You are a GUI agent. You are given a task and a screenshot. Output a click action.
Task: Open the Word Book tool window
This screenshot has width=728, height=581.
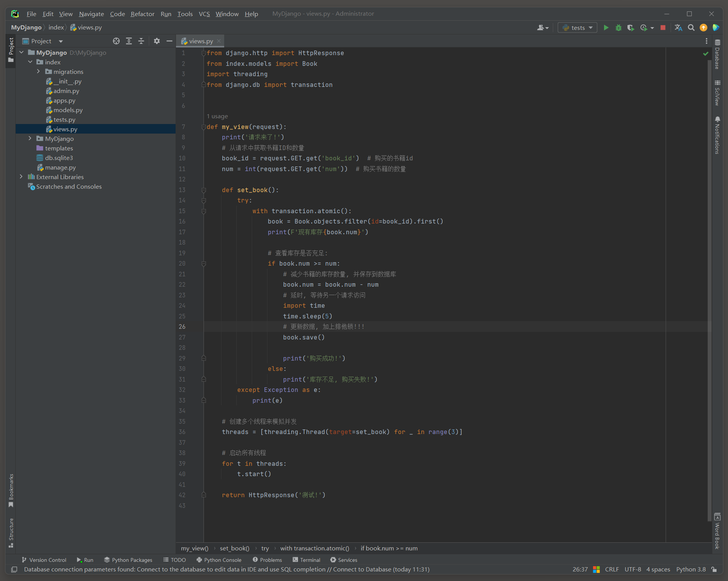coord(717,531)
